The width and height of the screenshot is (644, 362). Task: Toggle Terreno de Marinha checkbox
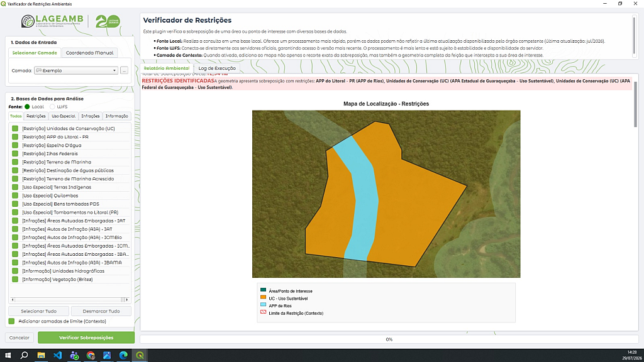pos(15,162)
